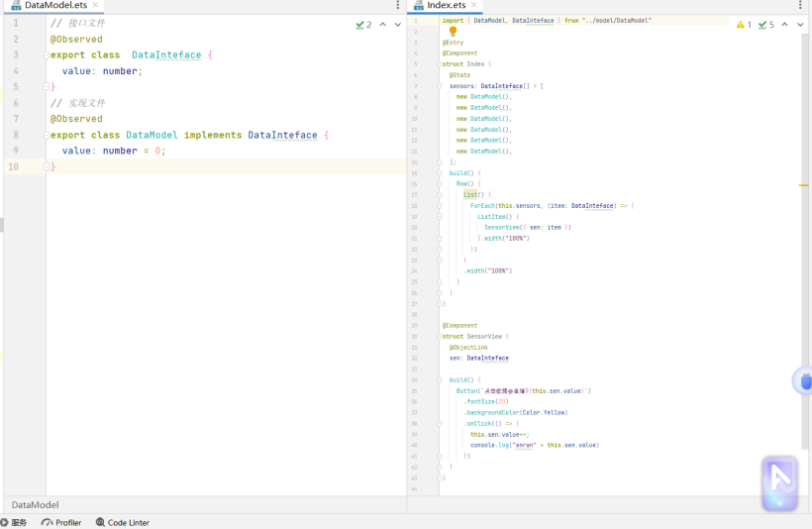Switch to the Index.ets editor tab
This screenshot has width=812, height=529.
click(x=446, y=5)
